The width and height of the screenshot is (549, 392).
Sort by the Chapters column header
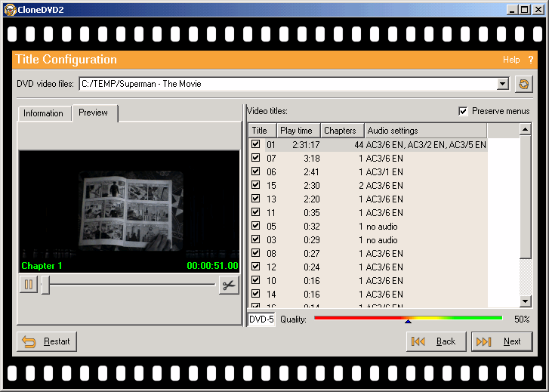click(x=342, y=131)
